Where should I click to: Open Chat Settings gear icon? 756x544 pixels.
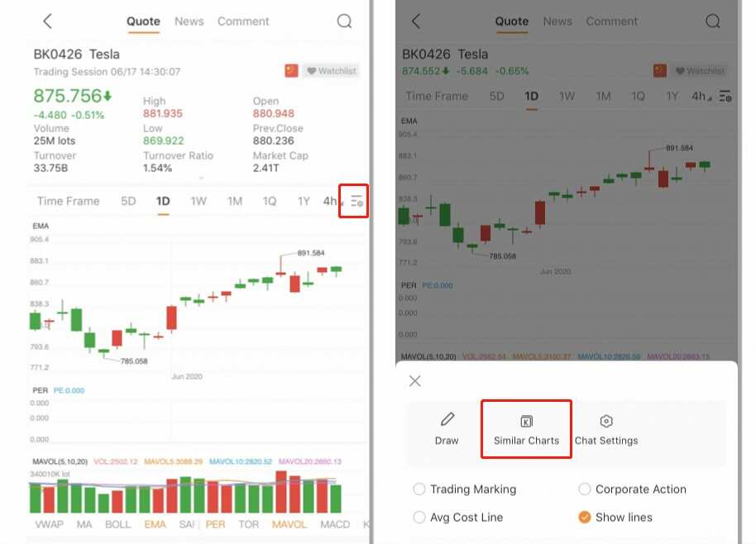[x=606, y=422]
